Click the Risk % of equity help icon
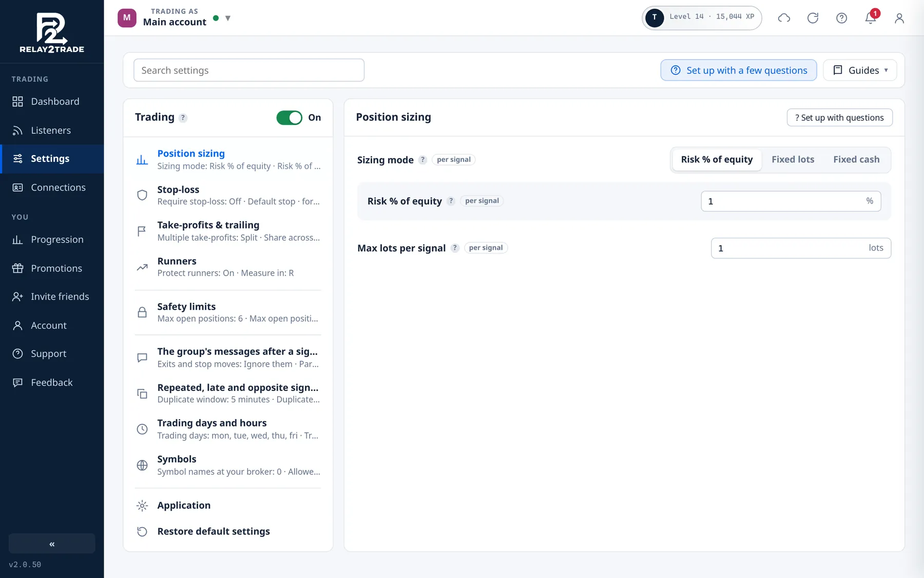This screenshot has height=578, width=924. [451, 201]
